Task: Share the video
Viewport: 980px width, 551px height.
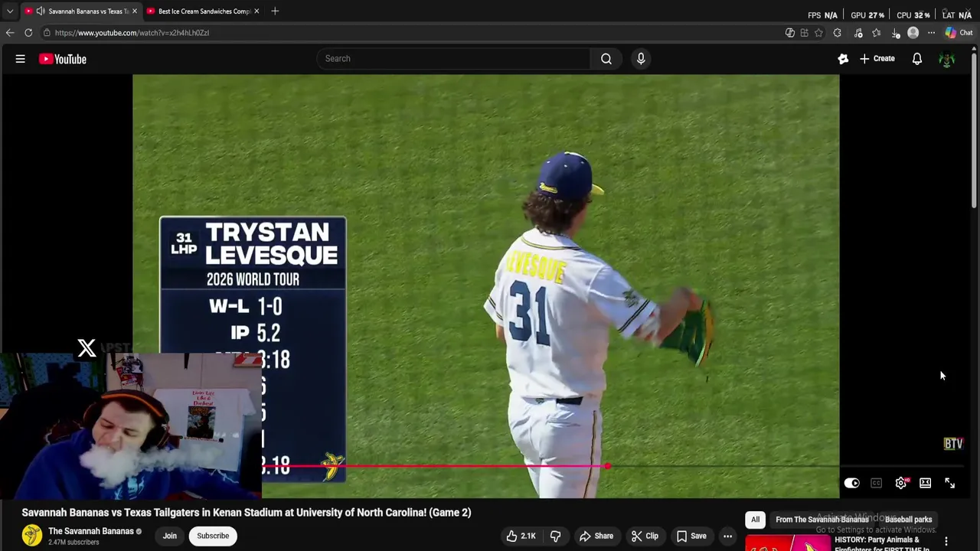Action: tap(596, 536)
